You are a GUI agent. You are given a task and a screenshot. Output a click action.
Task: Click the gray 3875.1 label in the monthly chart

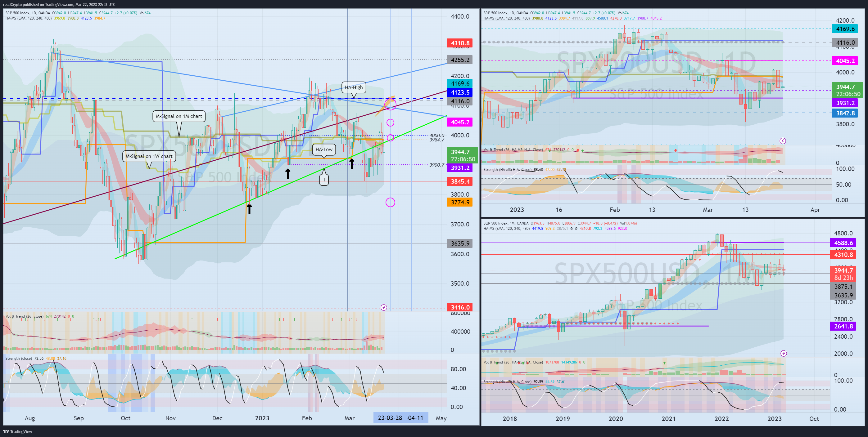[843, 287]
